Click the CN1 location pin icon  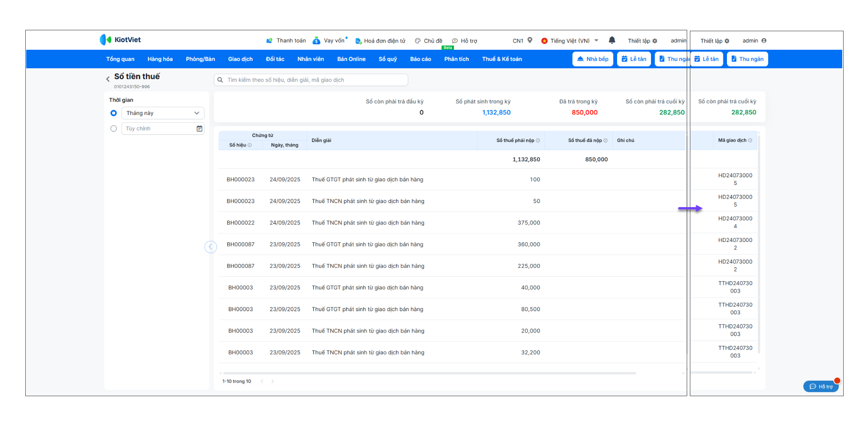pos(530,40)
